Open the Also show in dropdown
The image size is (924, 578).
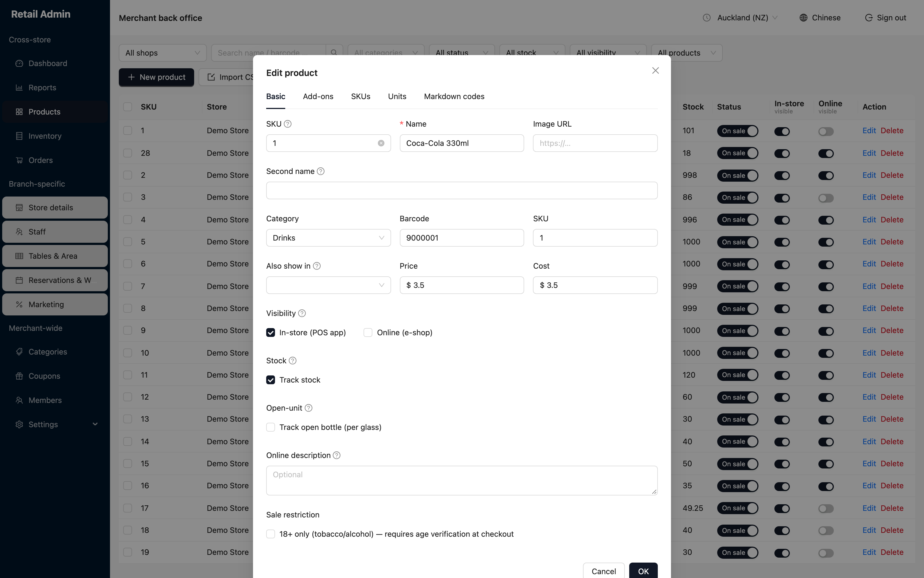(328, 285)
